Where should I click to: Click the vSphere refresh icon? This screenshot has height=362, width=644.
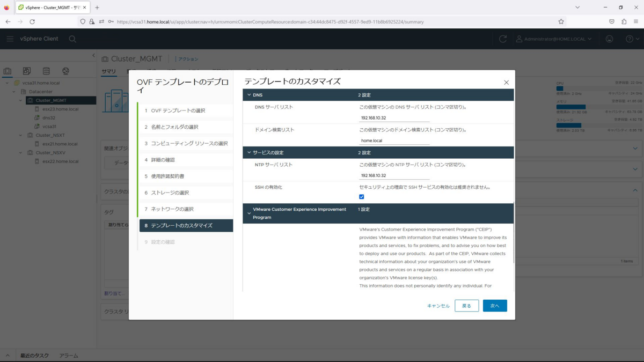coord(503,39)
